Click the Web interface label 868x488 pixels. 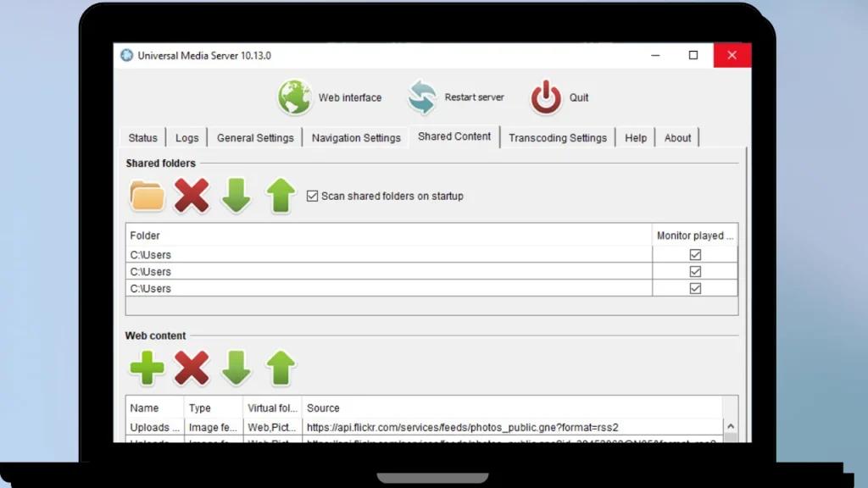[350, 97]
